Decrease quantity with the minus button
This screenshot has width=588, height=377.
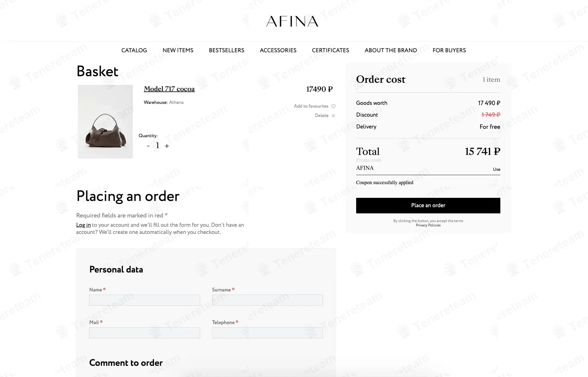pos(148,146)
